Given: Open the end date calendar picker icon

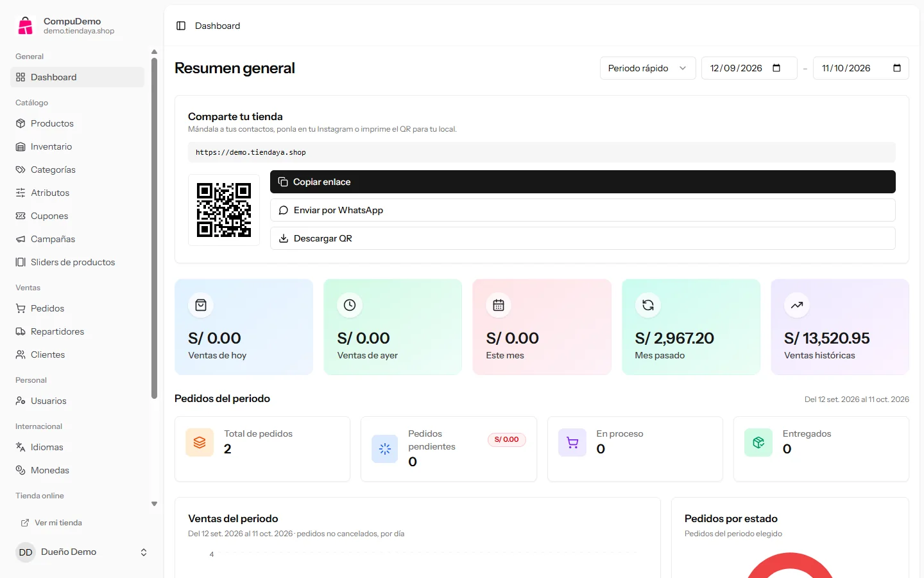Looking at the screenshot, I should [897, 68].
